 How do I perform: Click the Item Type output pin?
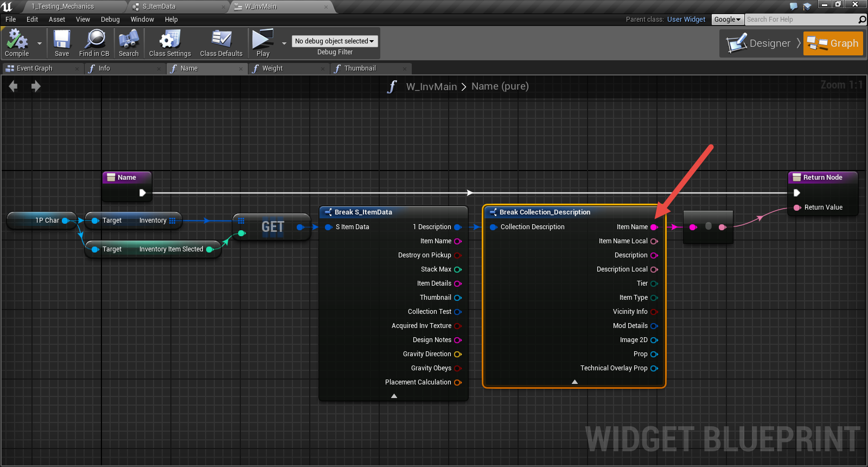[654, 298]
